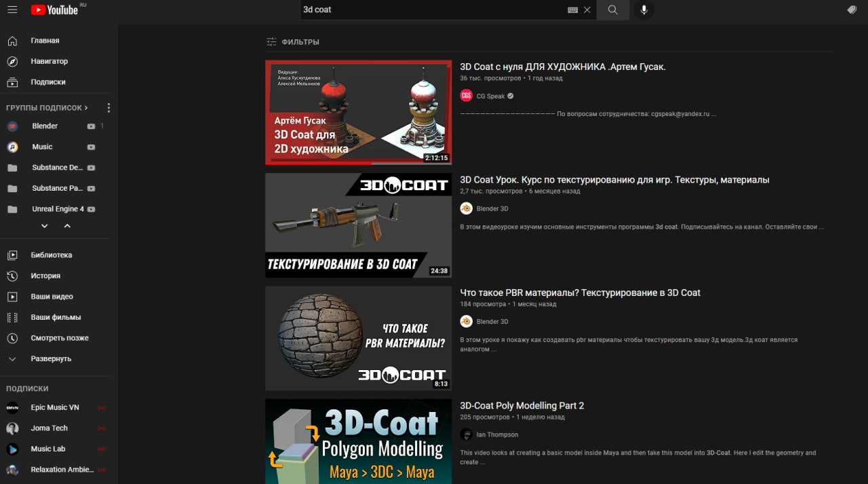This screenshot has height=484, width=868.
Task: Click the video icon next to Substance Pa...
Action: pos(91,188)
